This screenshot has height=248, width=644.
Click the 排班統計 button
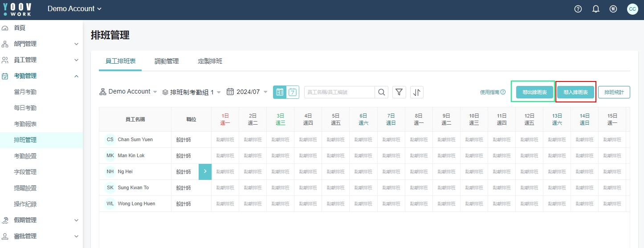[x=614, y=92]
